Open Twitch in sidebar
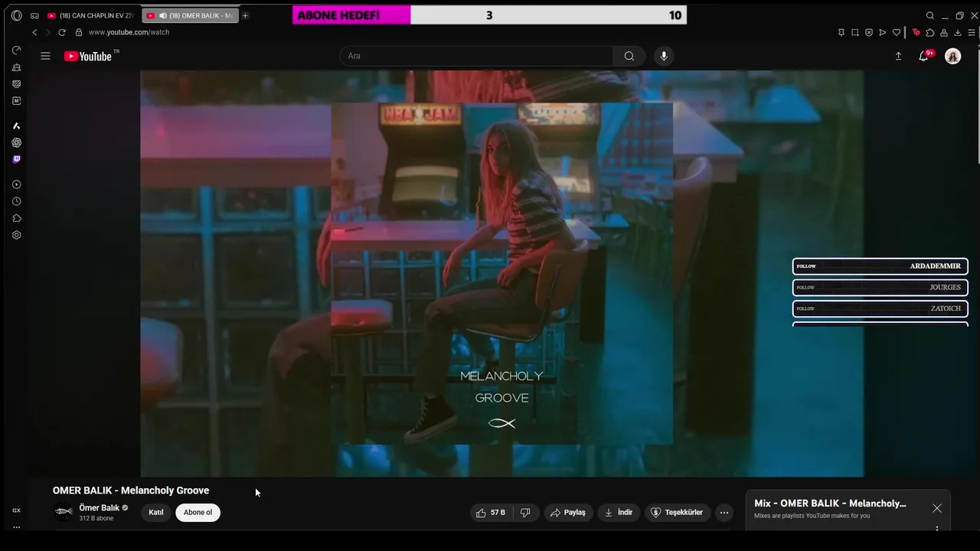 point(16,159)
